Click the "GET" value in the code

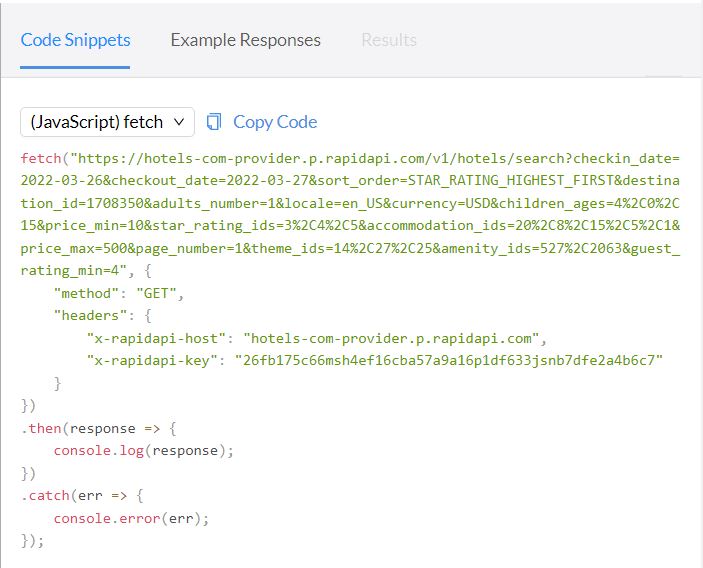point(156,293)
